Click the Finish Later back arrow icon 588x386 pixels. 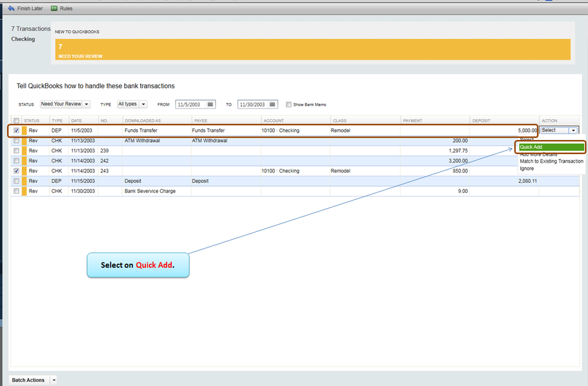(x=11, y=8)
